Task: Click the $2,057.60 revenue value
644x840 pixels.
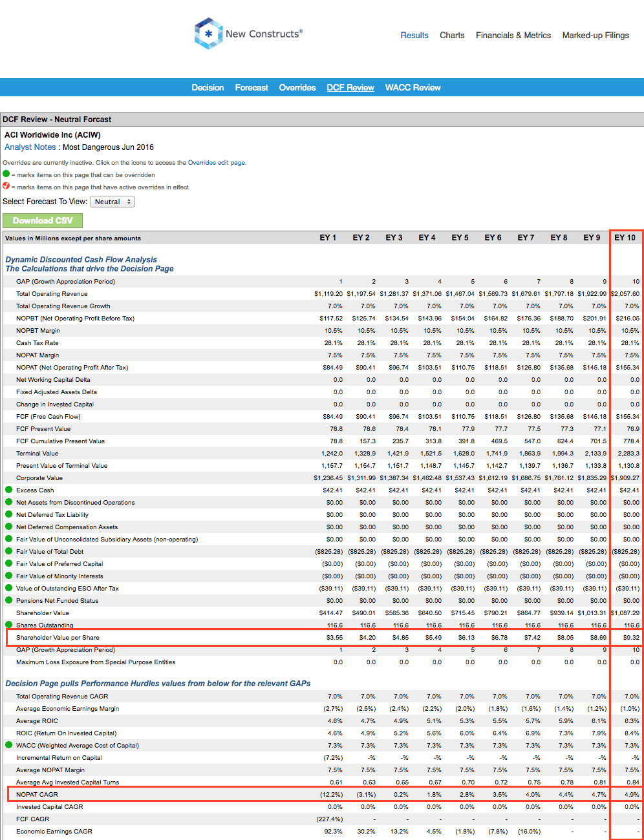Action: point(625,294)
